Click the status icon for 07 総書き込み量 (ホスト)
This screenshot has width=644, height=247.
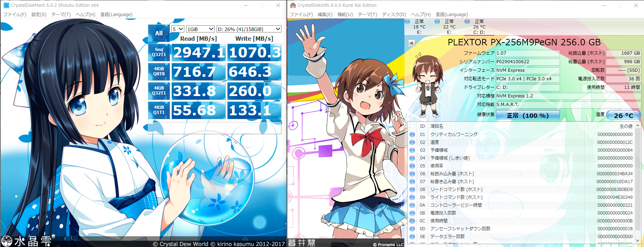412,182
